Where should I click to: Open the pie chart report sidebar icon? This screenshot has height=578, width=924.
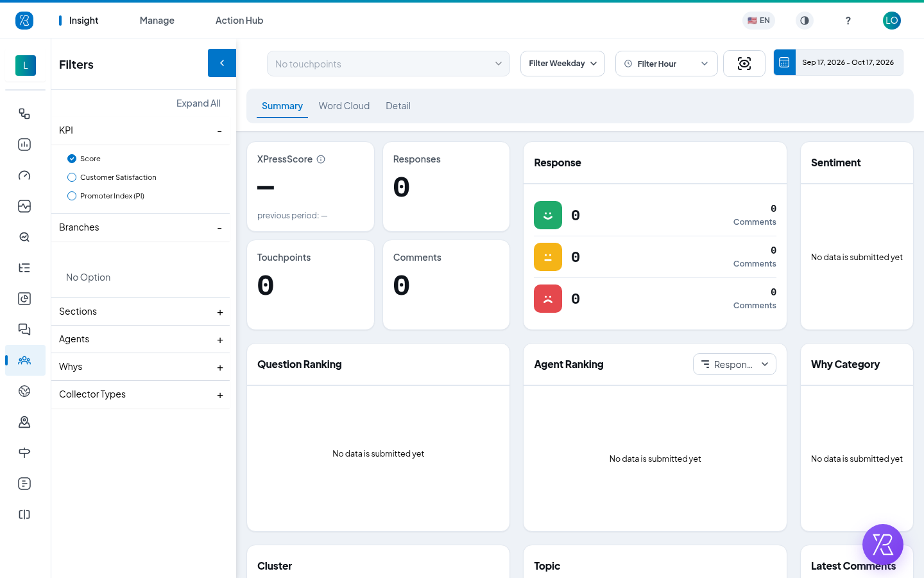pyautogui.click(x=24, y=299)
